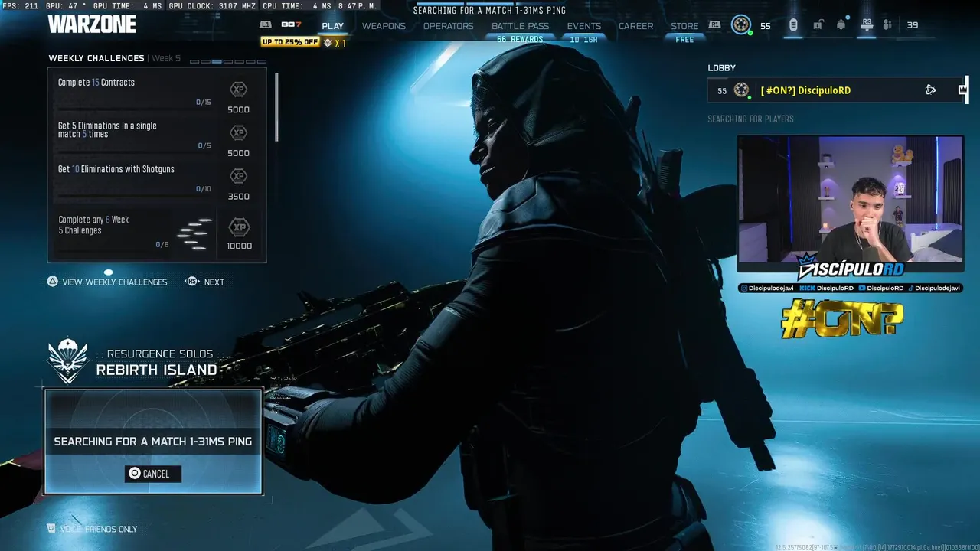Select the REBIRTH ISLAND mode title
Viewport: 980px width, 551px height.
[157, 370]
